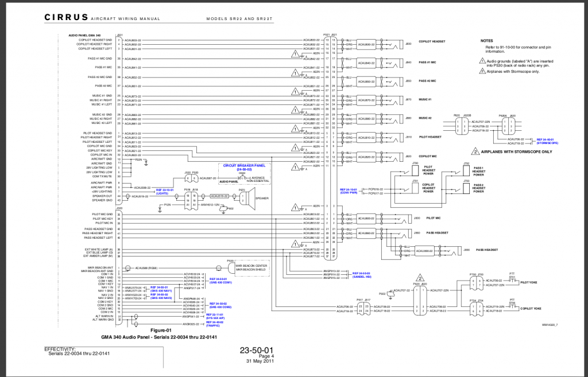Open the REF 23-10-01 LIGHTS reference
Viewport: 588px width, 377px height.
(x=164, y=192)
